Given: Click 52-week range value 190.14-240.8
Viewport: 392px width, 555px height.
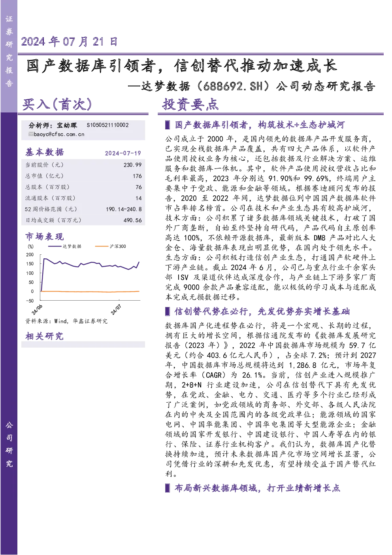Looking at the screenshot, I should pyautogui.click(x=124, y=209).
